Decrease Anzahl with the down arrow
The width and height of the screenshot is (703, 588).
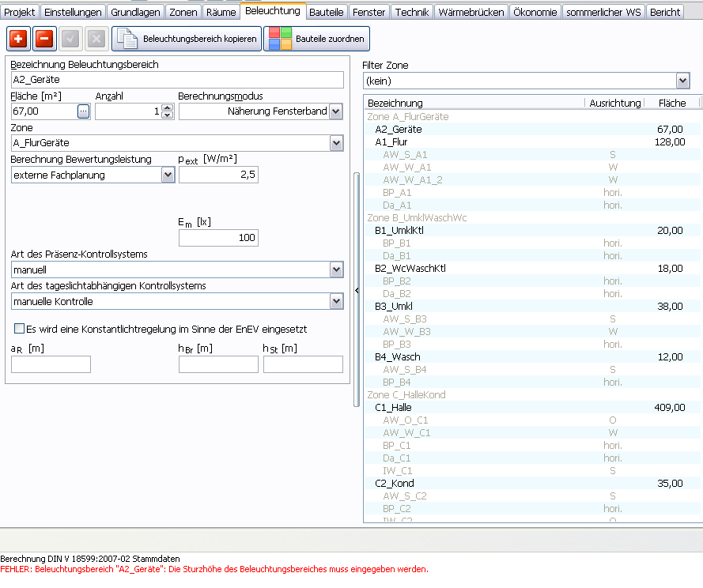[x=167, y=115]
